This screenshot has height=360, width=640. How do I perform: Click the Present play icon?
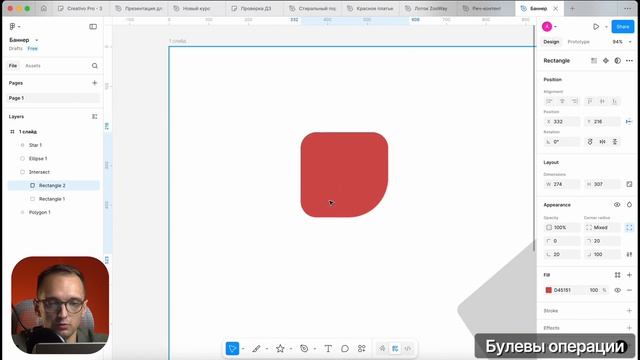596,27
